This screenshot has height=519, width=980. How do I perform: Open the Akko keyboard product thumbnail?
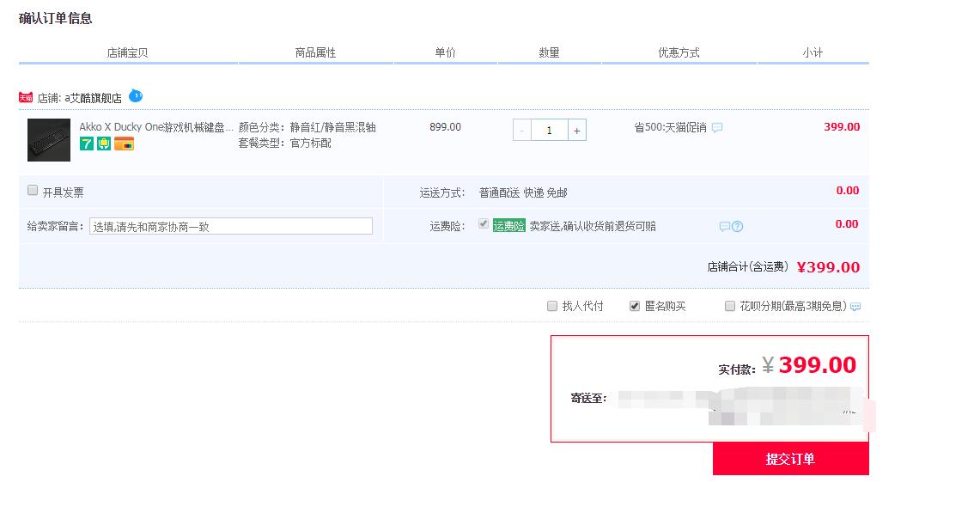pos(49,140)
